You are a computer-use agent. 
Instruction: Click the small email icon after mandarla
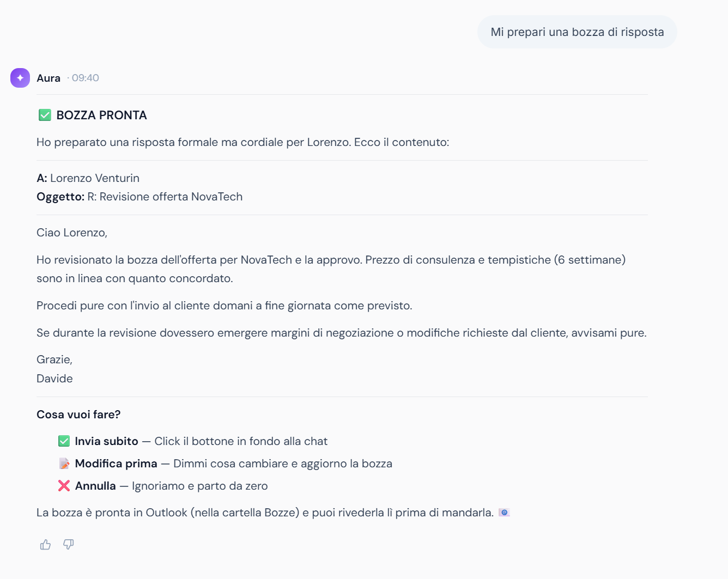(504, 513)
